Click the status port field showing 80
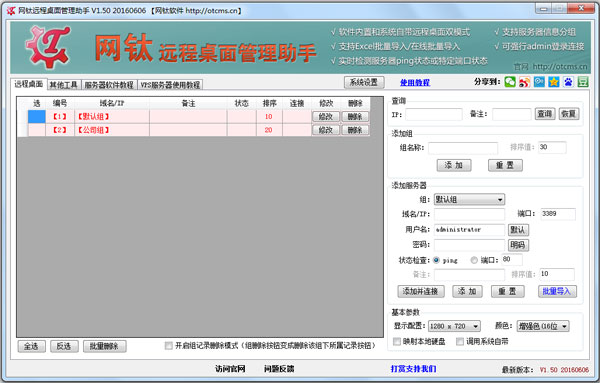Viewport: 600px width, 383px height. [512, 259]
